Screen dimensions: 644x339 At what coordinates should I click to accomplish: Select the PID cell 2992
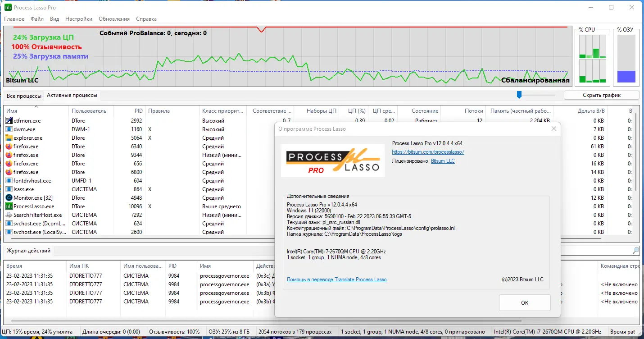136,120
